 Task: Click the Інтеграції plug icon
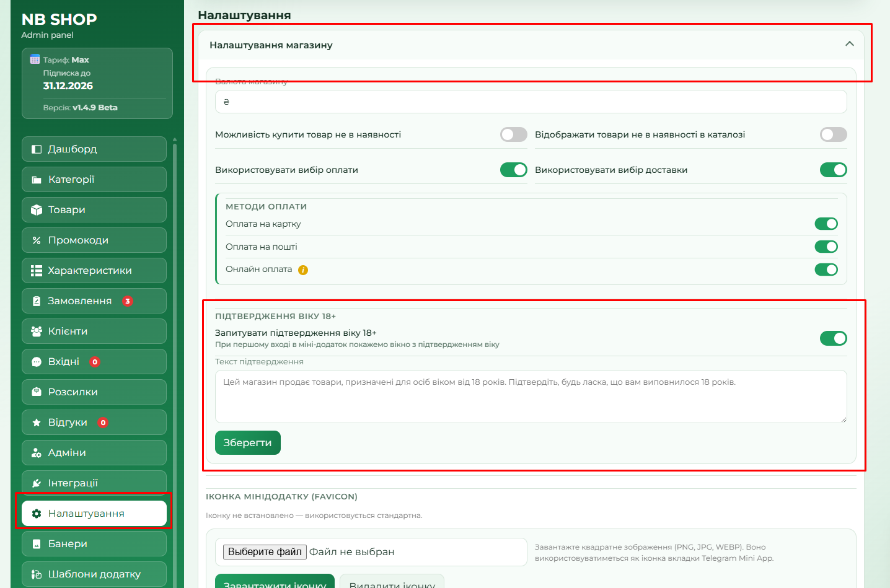point(37,483)
